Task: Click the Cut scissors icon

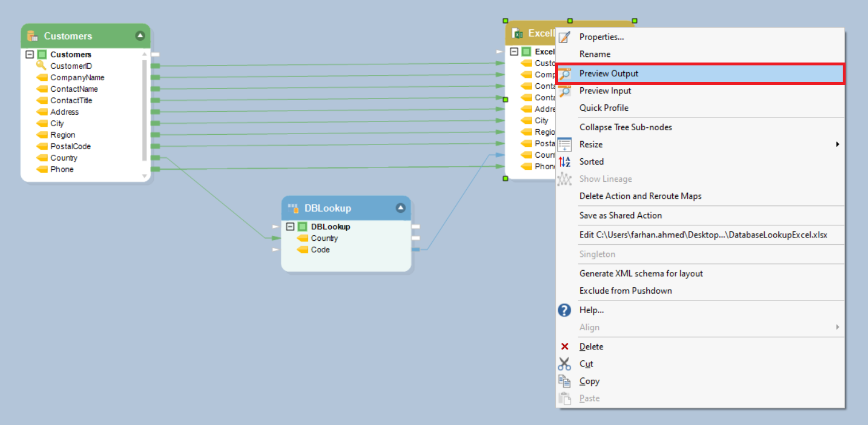Action: point(565,364)
